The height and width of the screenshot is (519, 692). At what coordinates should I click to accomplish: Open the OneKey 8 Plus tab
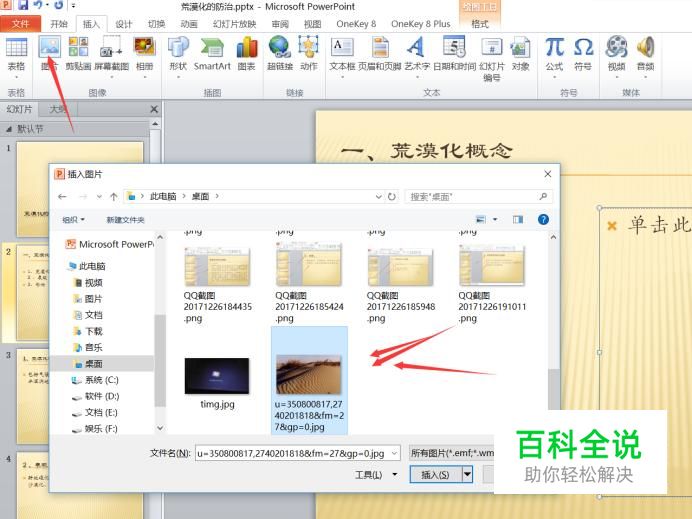tap(421, 24)
